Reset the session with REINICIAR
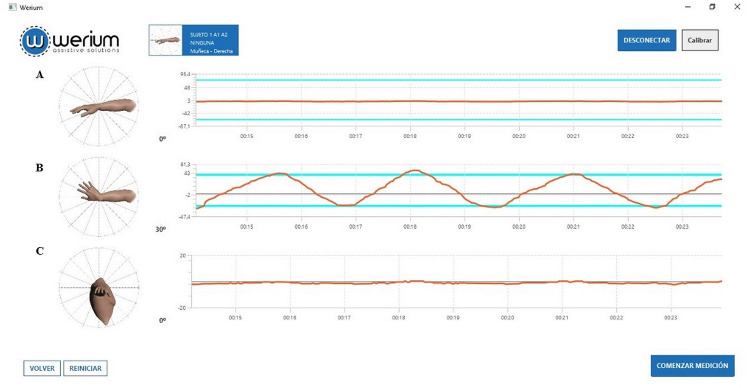 click(85, 368)
